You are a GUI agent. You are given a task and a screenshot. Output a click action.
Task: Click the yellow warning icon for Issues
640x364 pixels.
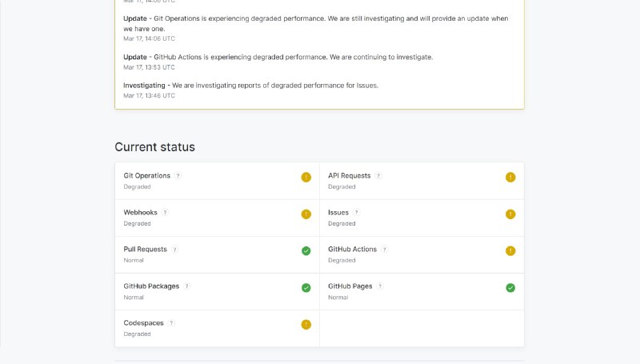[x=510, y=214]
